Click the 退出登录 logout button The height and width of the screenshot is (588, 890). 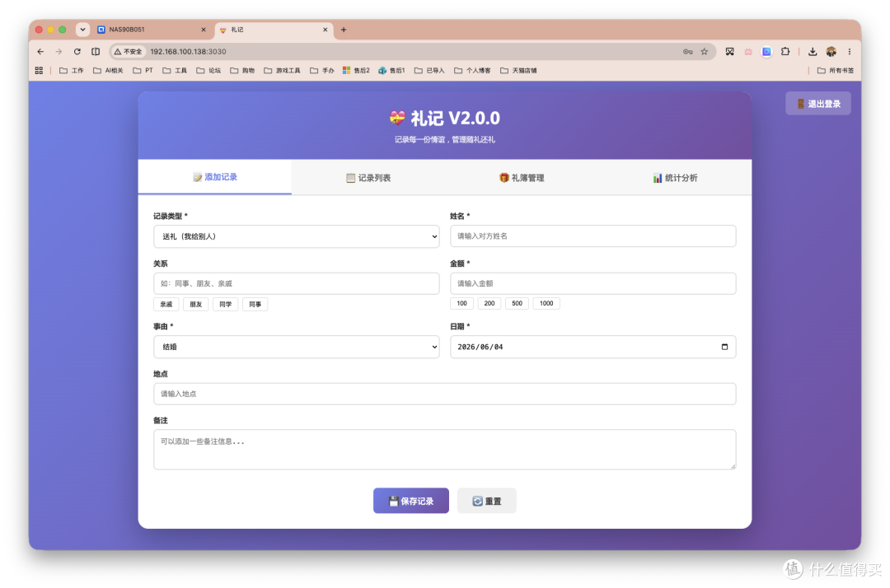(818, 104)
